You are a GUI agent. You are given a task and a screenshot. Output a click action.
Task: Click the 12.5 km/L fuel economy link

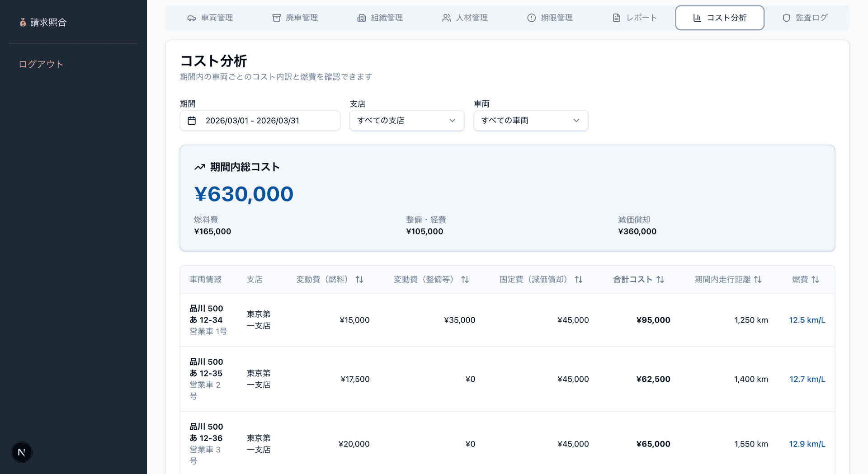click(807, 320)
